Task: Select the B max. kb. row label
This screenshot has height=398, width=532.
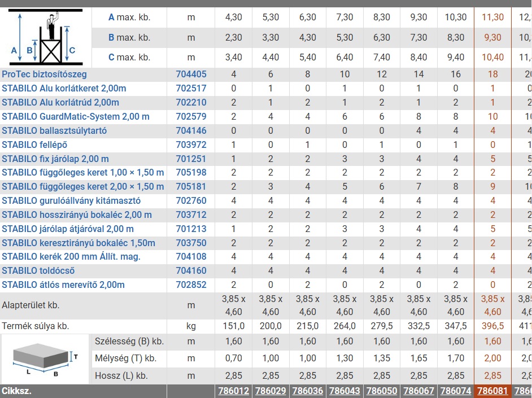Action: coord(129,38)
